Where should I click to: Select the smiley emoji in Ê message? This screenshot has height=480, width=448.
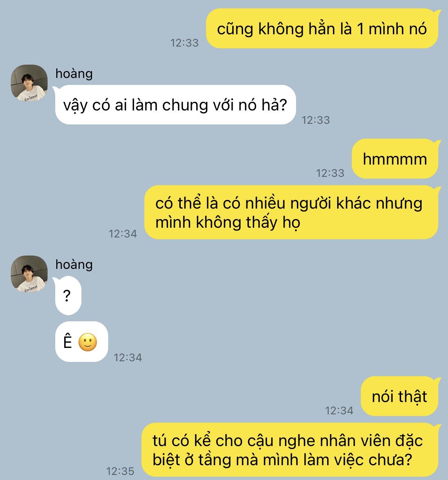(88, 342)
